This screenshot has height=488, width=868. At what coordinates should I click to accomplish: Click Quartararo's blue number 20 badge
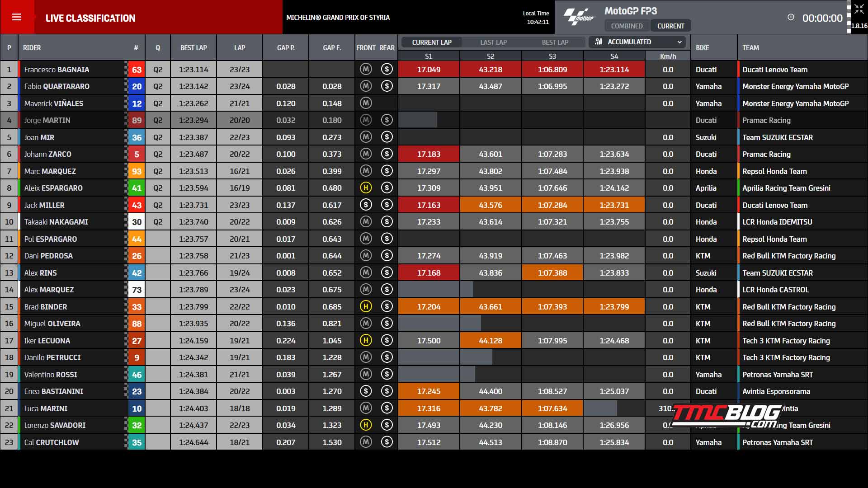click(x=137, y=86)
